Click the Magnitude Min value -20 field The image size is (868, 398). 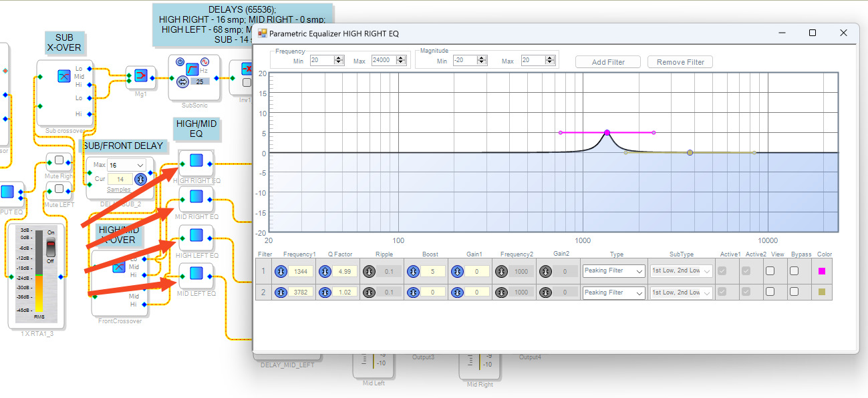[464, 60]
